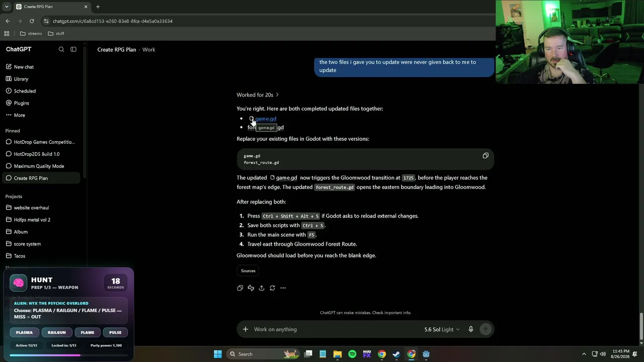
Task: Open the inline game.gd file reference
Action: pyautogui.click(x=284, y=177)
